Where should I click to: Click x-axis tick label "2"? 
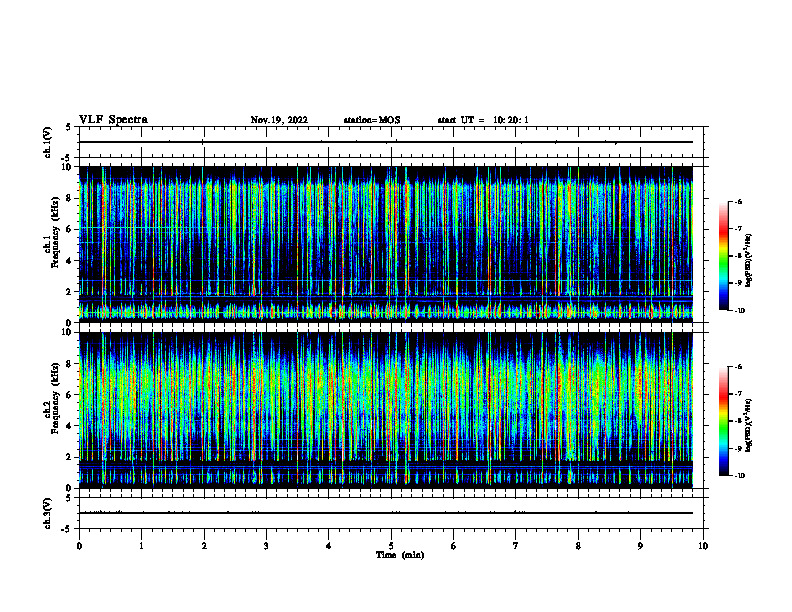click(x=204, y=546)
